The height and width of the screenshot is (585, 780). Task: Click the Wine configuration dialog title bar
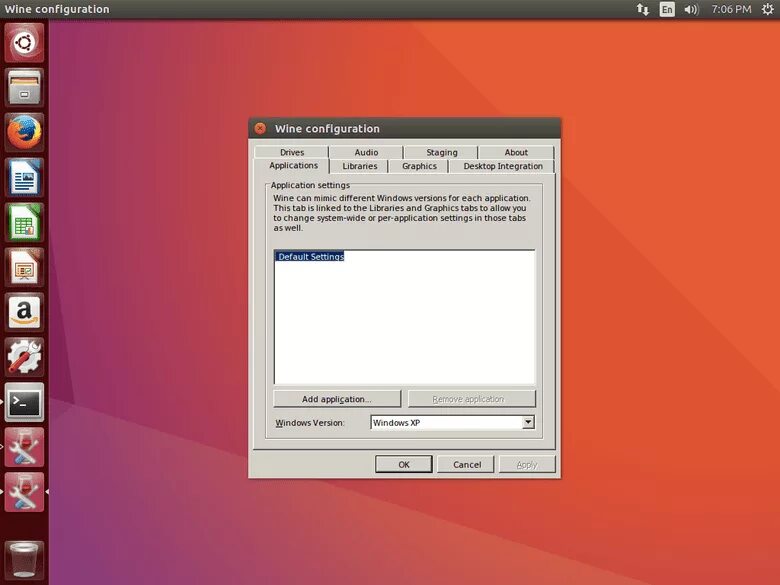(x=404, y=128)
